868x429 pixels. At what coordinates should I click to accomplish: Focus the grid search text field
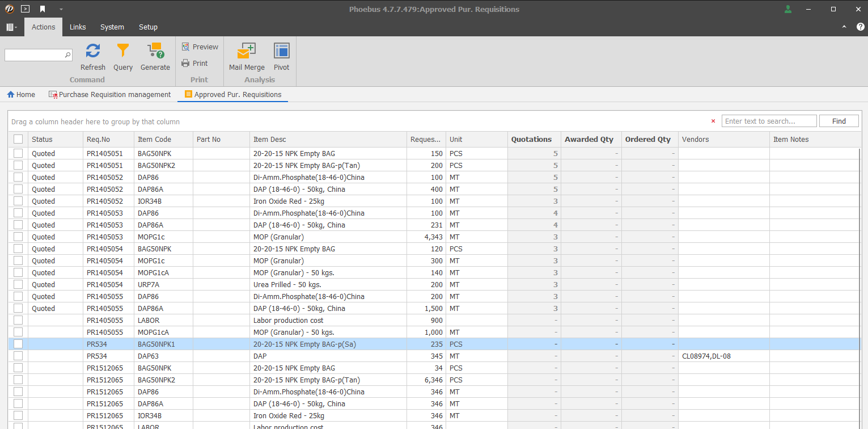(769, 121)
